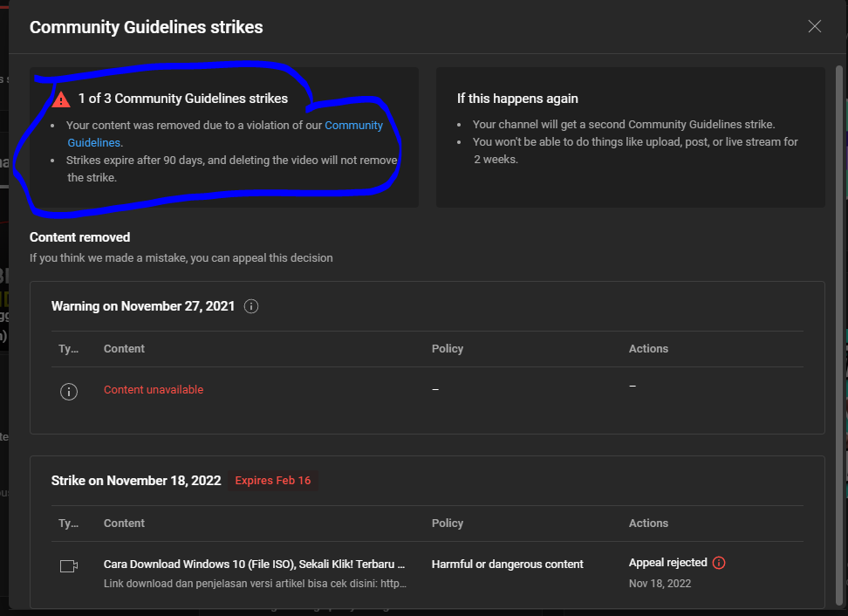This screenshot has height=616, width=848.
Task: Select the Strike on November 18, 2022 heading
Action: coord(135,481)
